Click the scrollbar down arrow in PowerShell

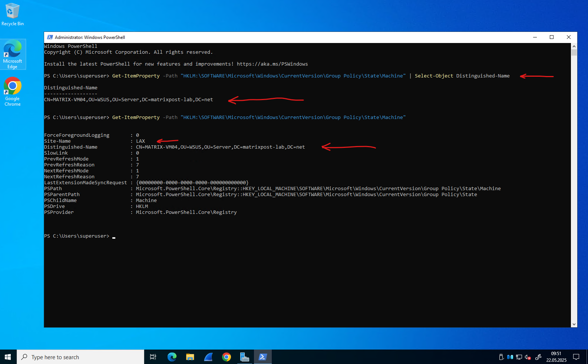(x=574, y=324)
